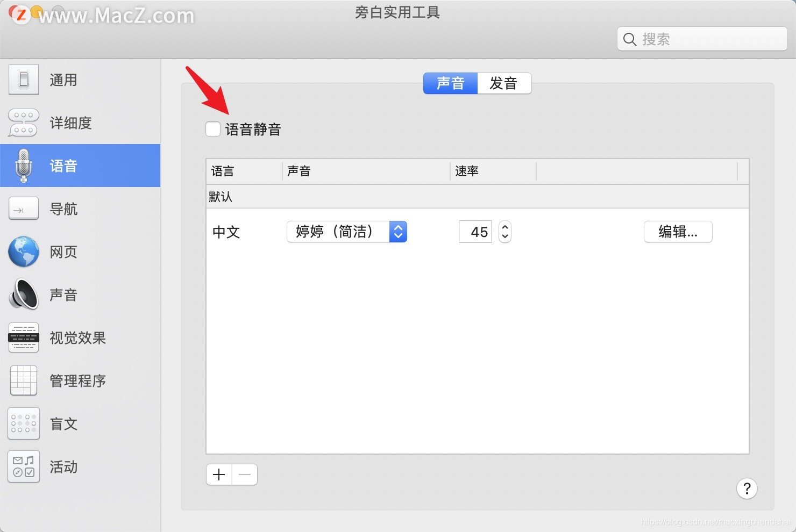
Task: Click the 编辑... edit button
Action: (x=678, y=232)
